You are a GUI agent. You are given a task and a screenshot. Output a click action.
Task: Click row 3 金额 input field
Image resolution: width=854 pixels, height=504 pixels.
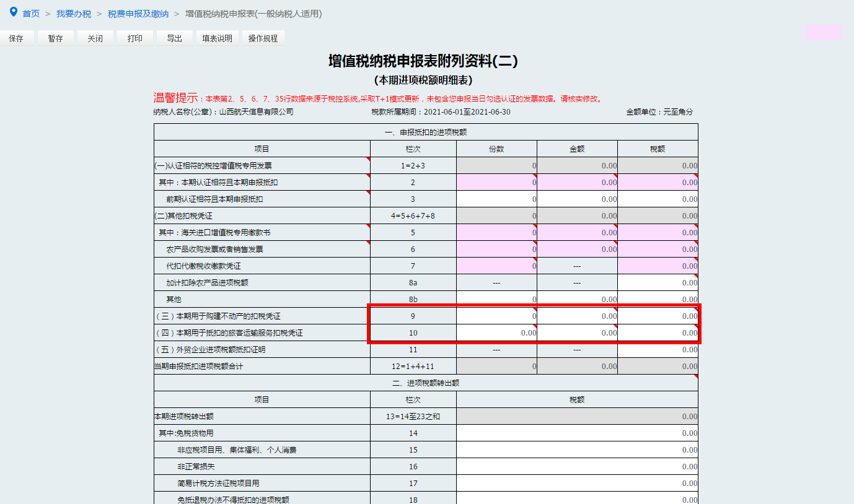point(577,199)
